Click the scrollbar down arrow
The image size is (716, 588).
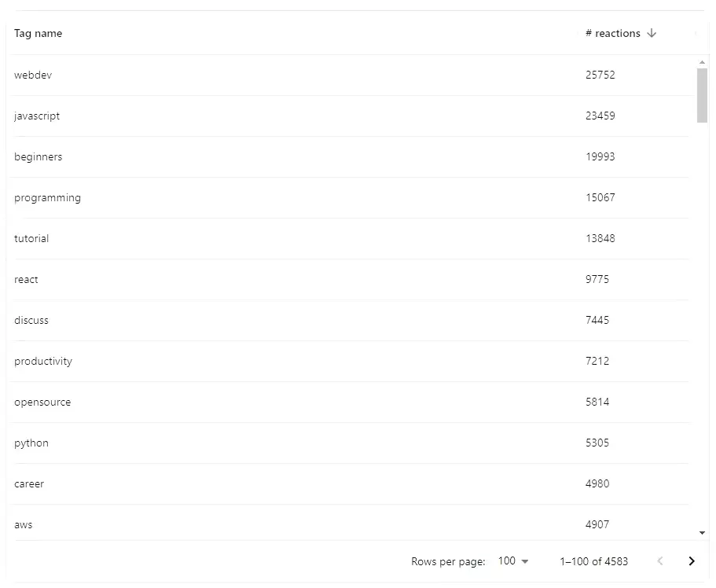(x=702, y=531)
